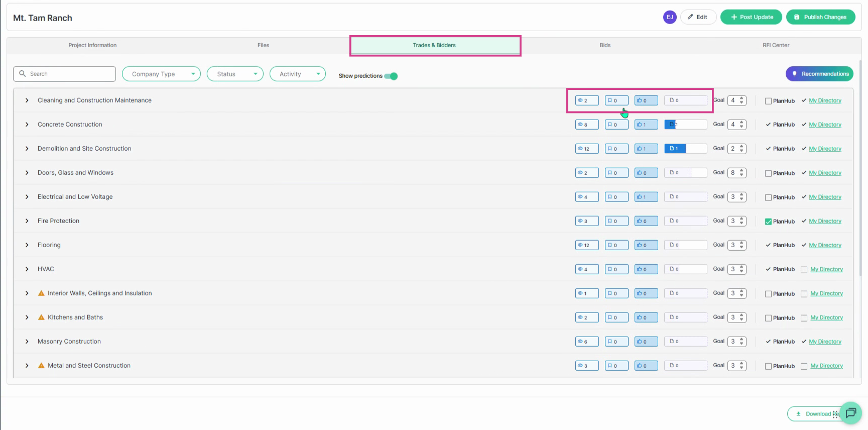Select the Trades & Bidders tab
868x430 pixels.
pyautogui.click(x=435, y=45)
